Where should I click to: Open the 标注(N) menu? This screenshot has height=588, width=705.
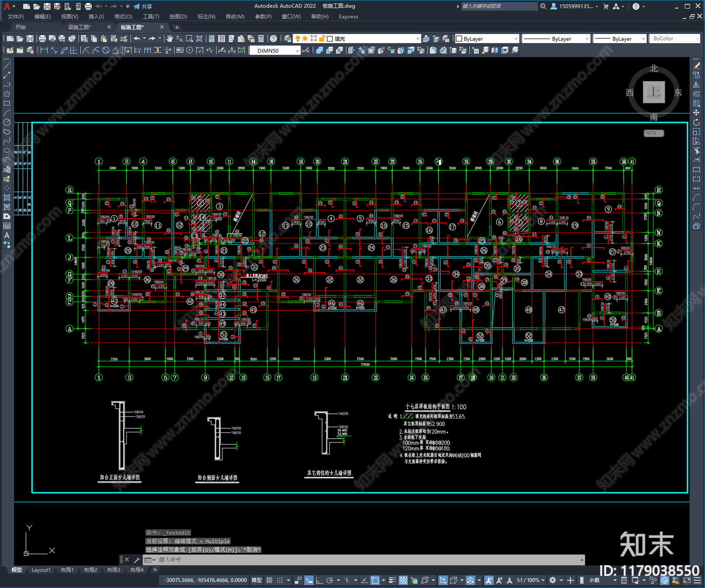(x=206, y=17)
